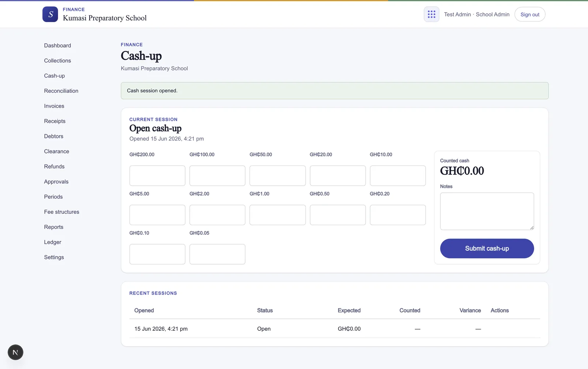Focus the GH₵0.50 coin field

(338, 215)
